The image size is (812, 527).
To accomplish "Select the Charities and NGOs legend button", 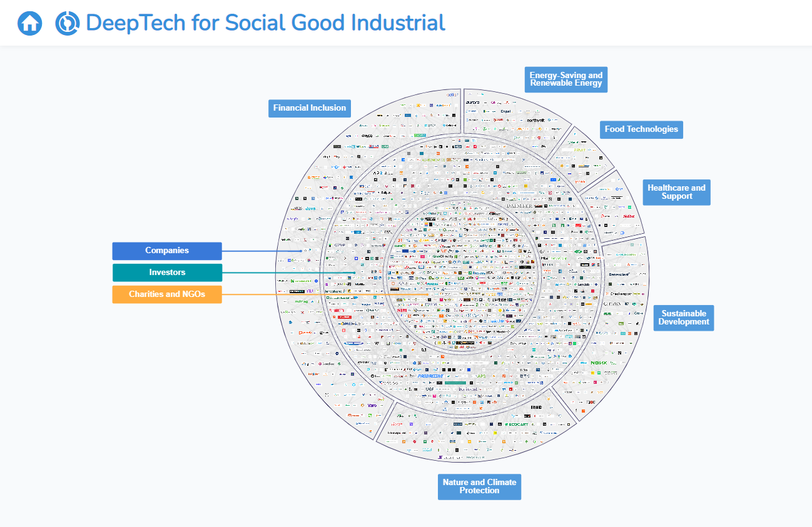I will 167,294.
